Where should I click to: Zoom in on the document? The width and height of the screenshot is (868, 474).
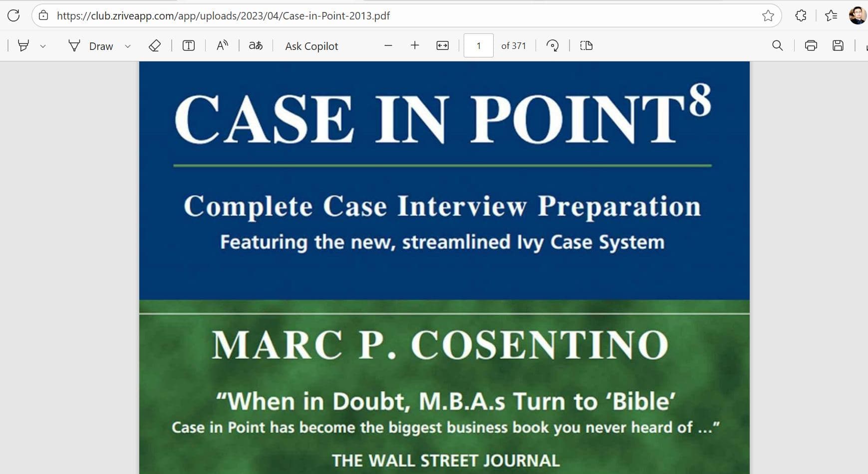pyautogui.click(x=415, y=45)
